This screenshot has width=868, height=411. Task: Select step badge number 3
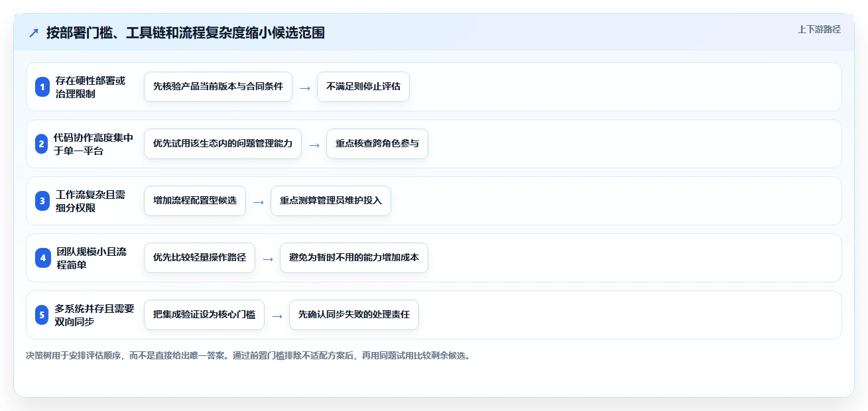point(42,201)
